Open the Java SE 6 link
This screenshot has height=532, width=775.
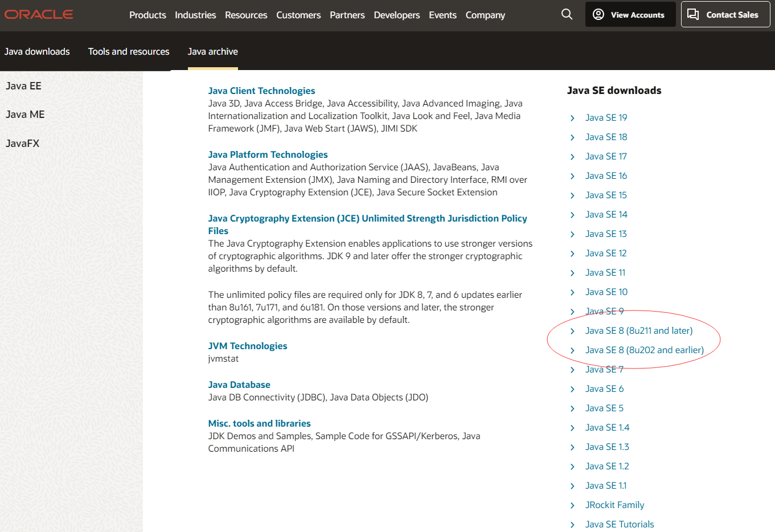tap(605, 388)
